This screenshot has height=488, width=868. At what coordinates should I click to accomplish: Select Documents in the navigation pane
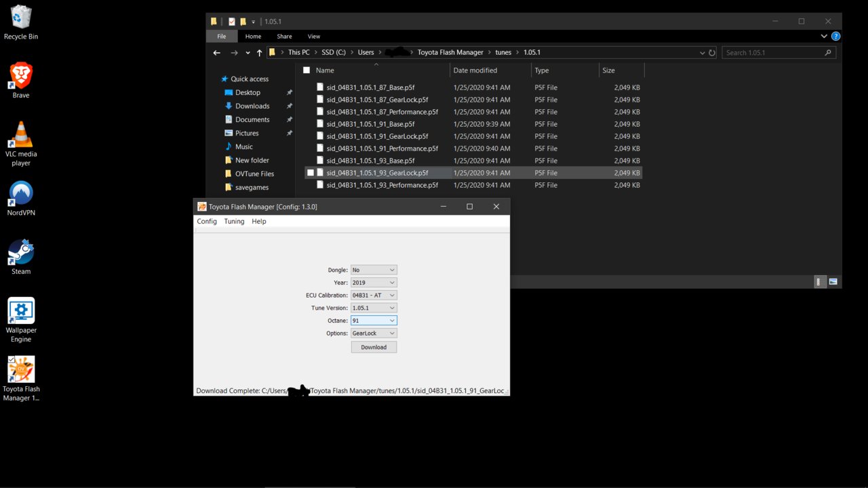point(252,119)
